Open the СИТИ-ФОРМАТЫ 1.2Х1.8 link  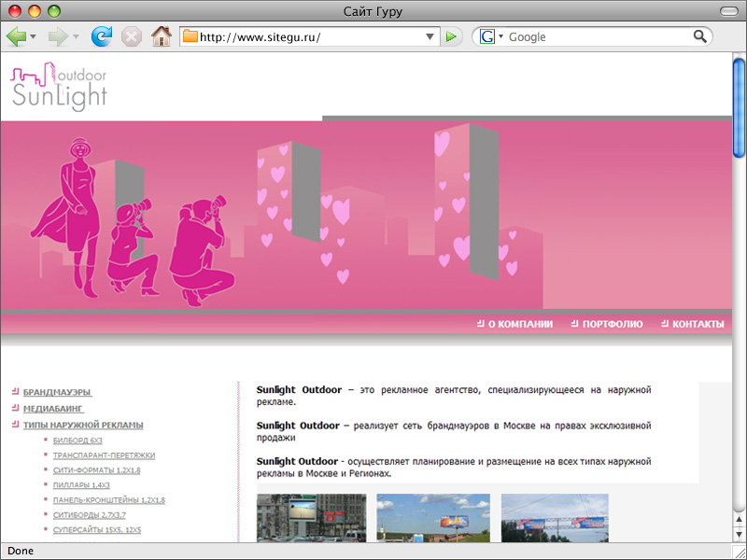(x=97, y=470)
